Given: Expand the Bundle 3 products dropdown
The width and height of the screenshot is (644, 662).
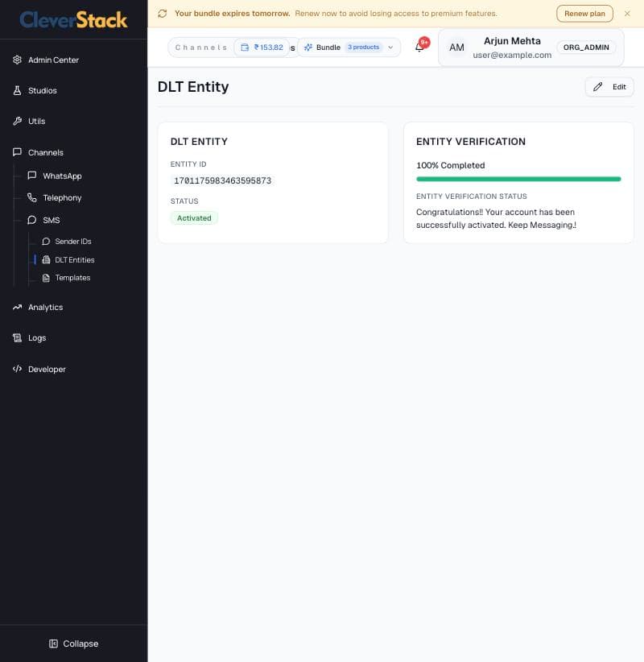Looking at the screenshot, I should [349, 48].
